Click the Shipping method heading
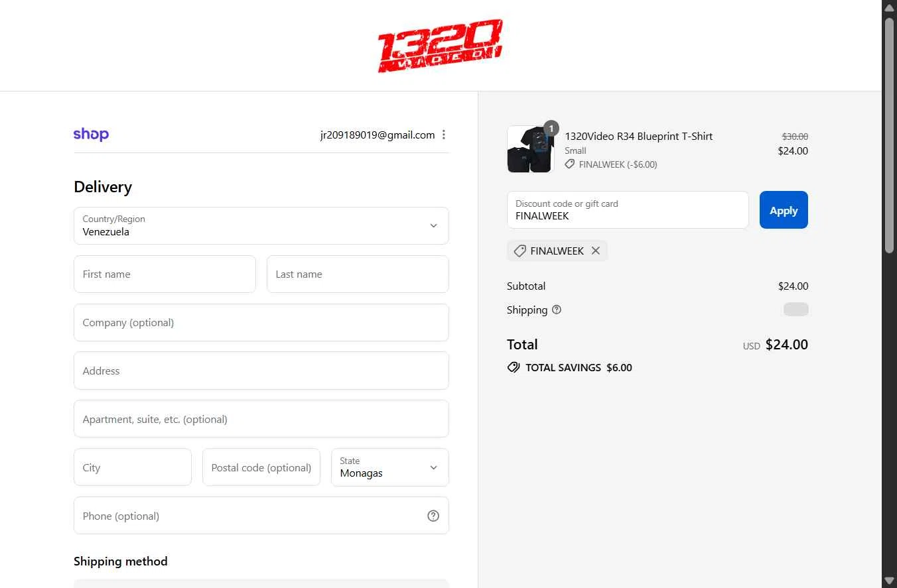897x588 pixels. point(121,561)
